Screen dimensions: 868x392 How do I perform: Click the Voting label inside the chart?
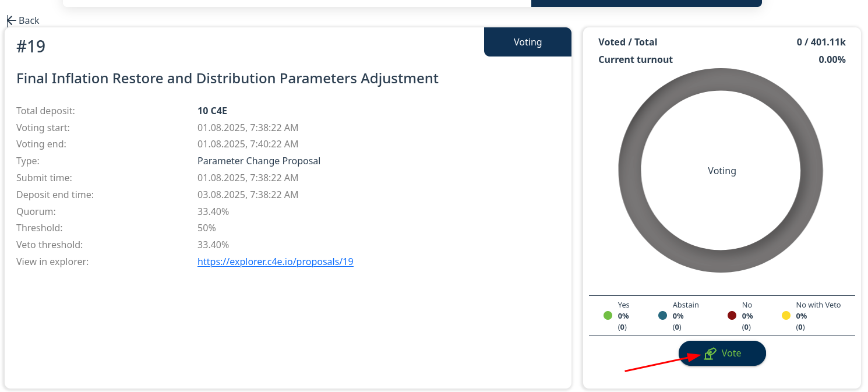pyautogui.click(x=722, y=171)
